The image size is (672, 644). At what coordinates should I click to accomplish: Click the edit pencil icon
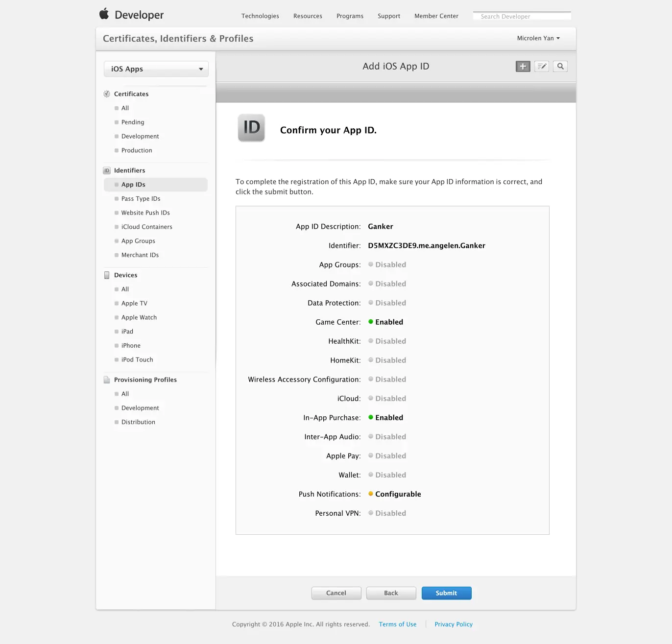coord(542,66)
